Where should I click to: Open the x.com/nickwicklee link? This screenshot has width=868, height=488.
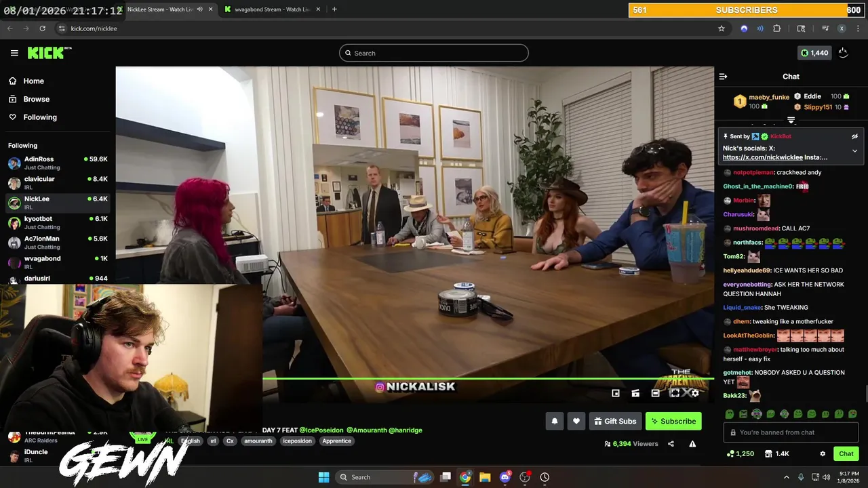pyautogui.click(x=763, y=157)
